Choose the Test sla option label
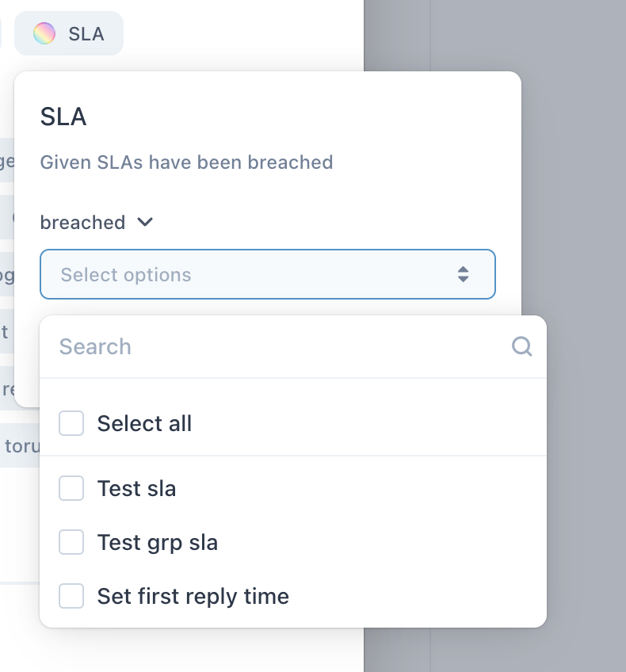The width and height of the screenshot is (626, 672). [x=136, y=488]
